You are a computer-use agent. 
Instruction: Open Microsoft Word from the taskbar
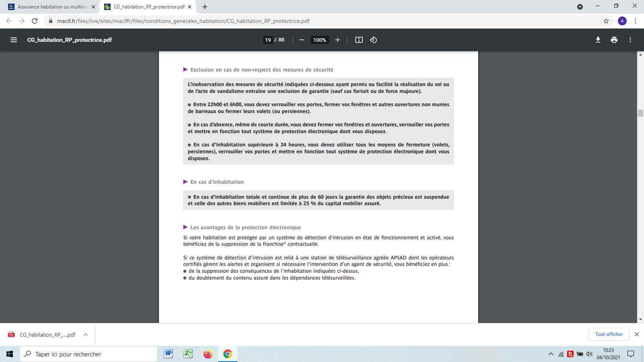[168, 354]
